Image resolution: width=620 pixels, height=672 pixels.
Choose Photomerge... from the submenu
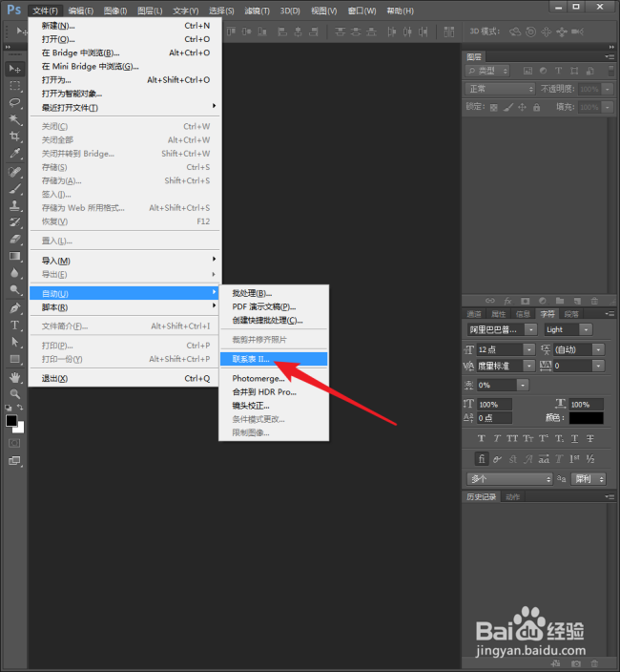tap(274, 378)
